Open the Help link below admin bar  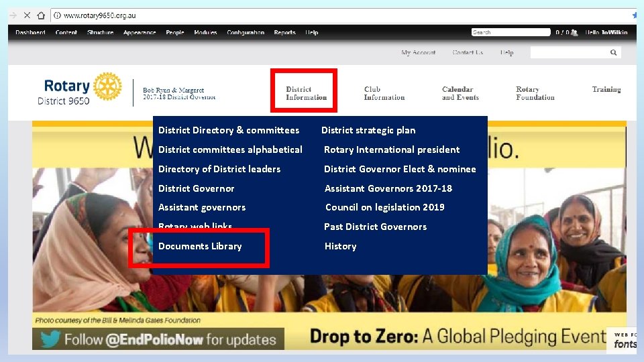click(507, 52)
